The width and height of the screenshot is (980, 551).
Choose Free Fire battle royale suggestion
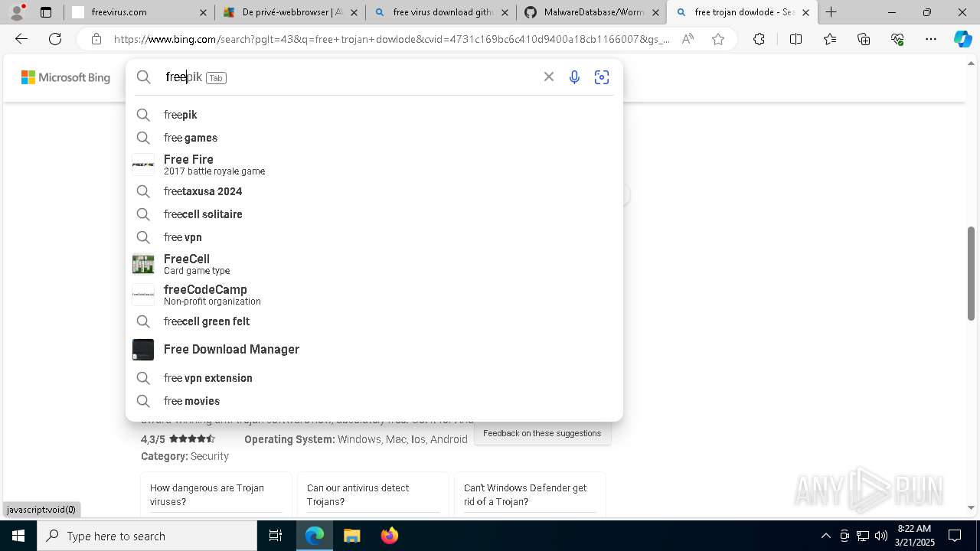click(x=374, y=165)
